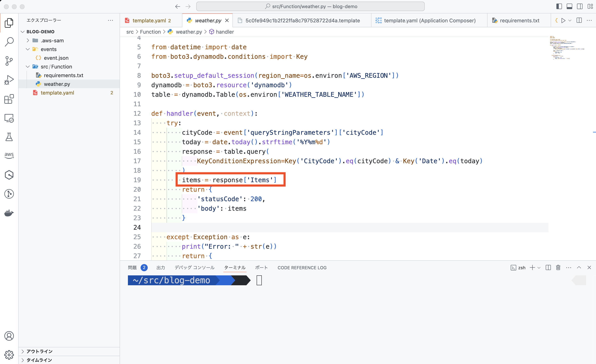
Task: Open Explorer Views and More Actions ellipsis
Action: click(110, 20)
